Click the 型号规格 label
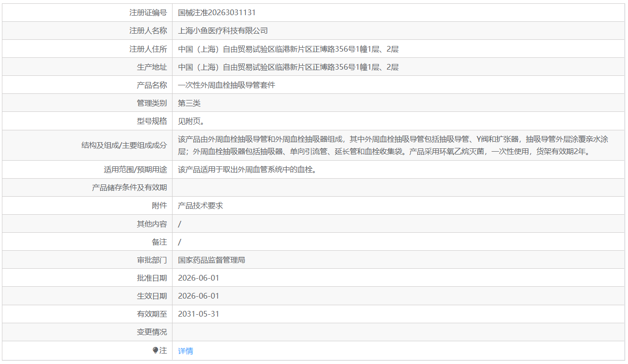Screen dimensions: 628x364 152,121
